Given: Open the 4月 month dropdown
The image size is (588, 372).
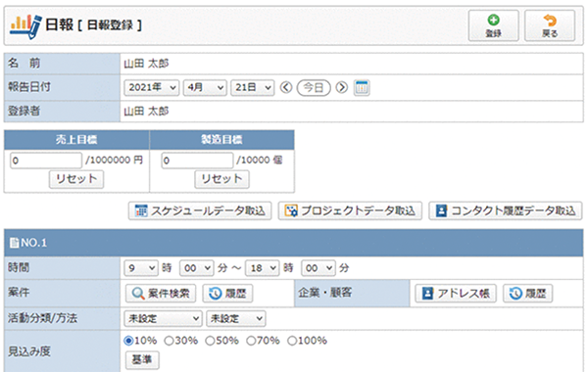Looking at the screenshot, I should click(205, 88).
